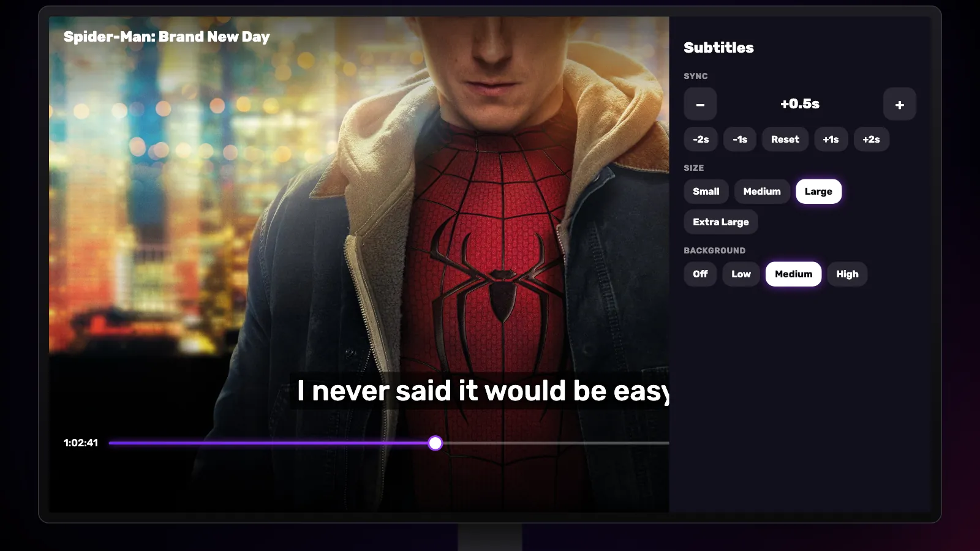Screen dimensions: 980x551
Task: Increase subtitle sync with plus button
Action: pos(899,104)
